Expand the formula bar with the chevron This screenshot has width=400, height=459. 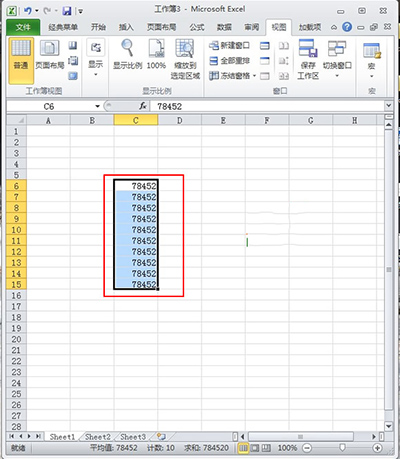click(388, 106)
